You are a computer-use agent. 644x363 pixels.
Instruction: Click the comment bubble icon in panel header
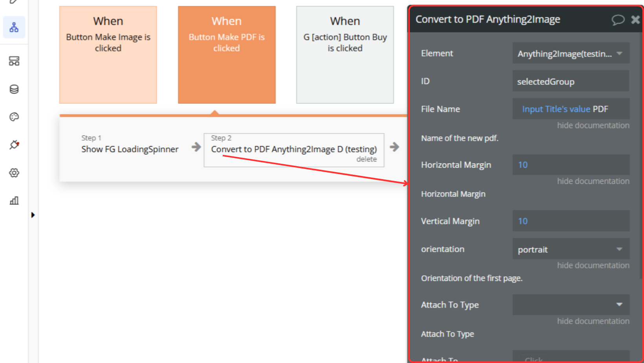(618, 20)
